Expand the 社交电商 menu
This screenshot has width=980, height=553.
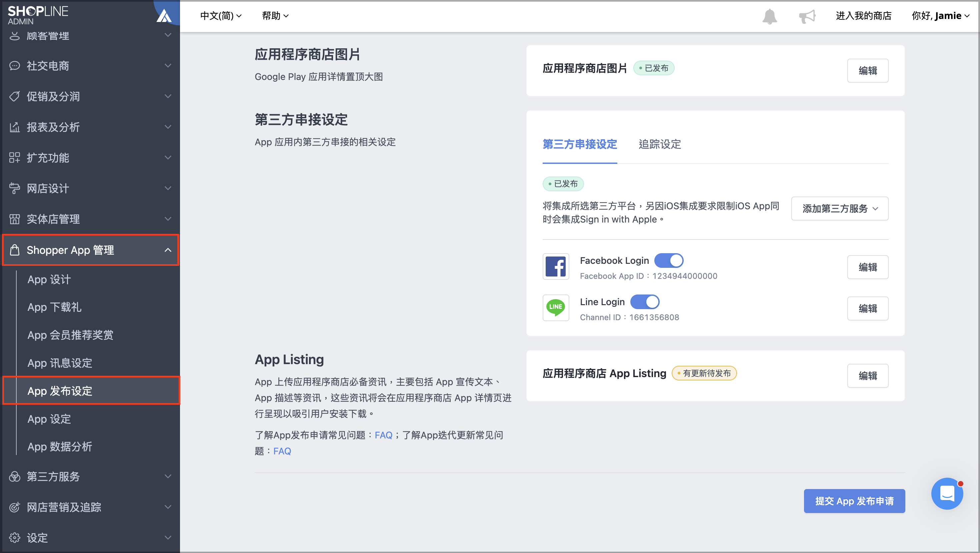(x=90, y=66)
